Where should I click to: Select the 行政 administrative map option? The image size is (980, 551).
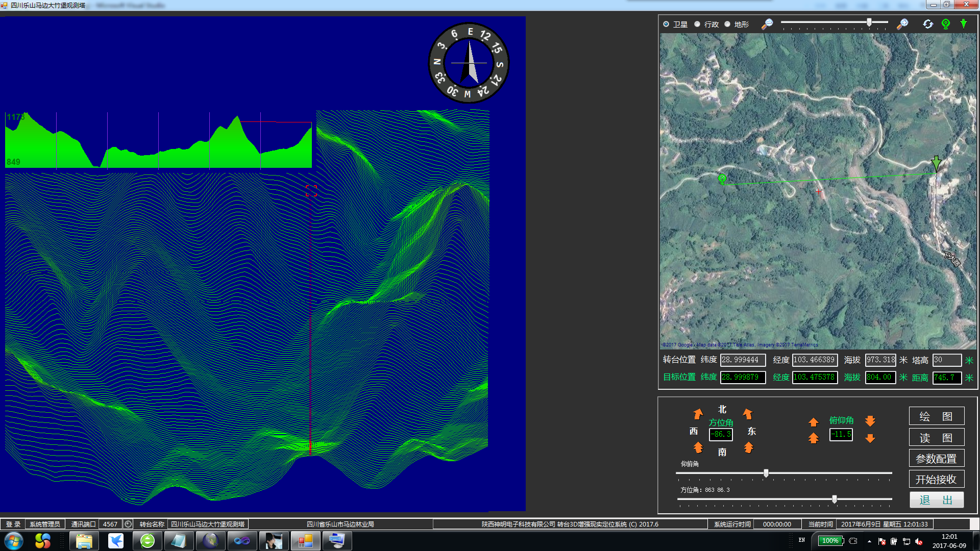point(697,24)
